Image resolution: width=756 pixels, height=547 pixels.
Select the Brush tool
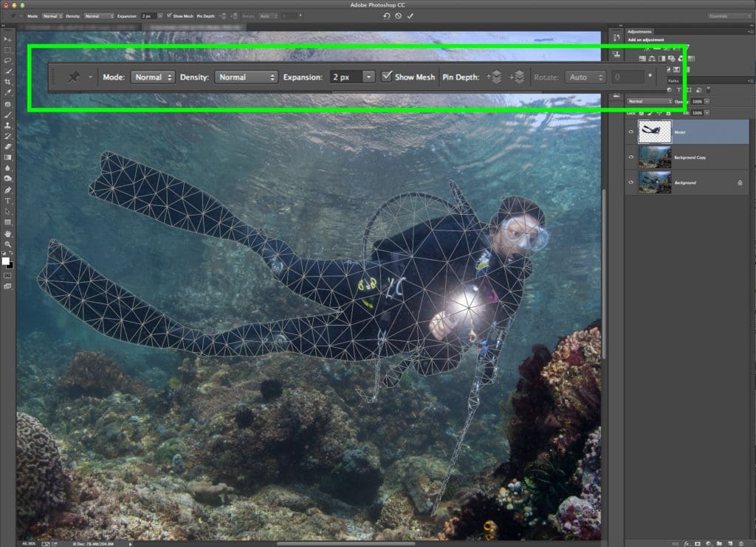click(7, 114)
